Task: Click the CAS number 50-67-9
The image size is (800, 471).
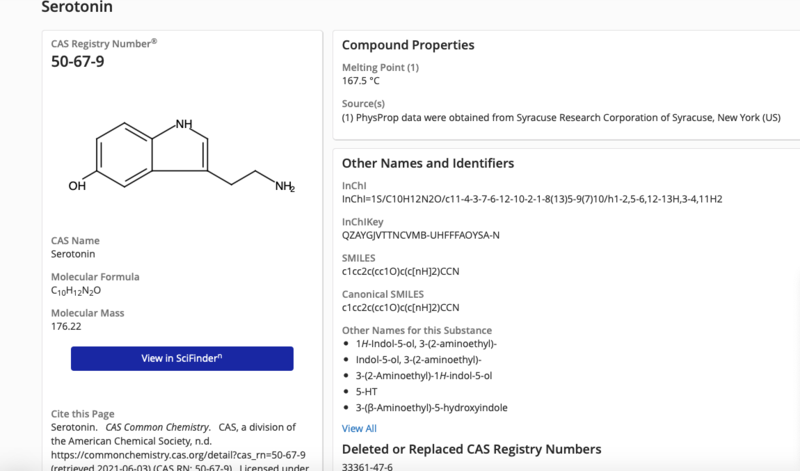Action: click(78, 62)
